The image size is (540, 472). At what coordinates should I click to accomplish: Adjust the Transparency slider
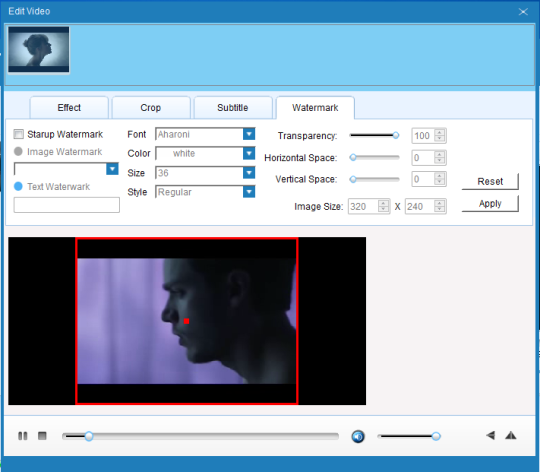tap(374, 135)
